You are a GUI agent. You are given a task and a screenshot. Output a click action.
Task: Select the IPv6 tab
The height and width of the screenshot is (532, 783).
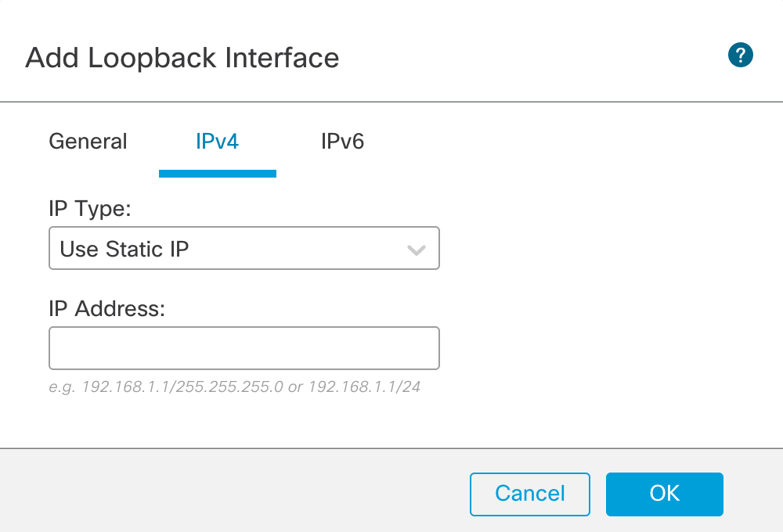tap(342, 142)
